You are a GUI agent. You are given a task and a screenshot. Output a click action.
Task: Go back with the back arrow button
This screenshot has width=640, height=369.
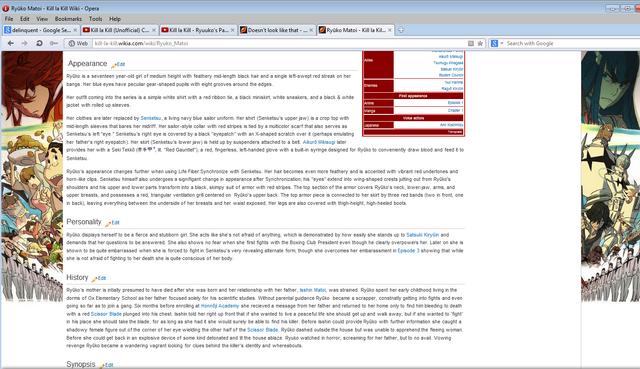pos(11,43)
